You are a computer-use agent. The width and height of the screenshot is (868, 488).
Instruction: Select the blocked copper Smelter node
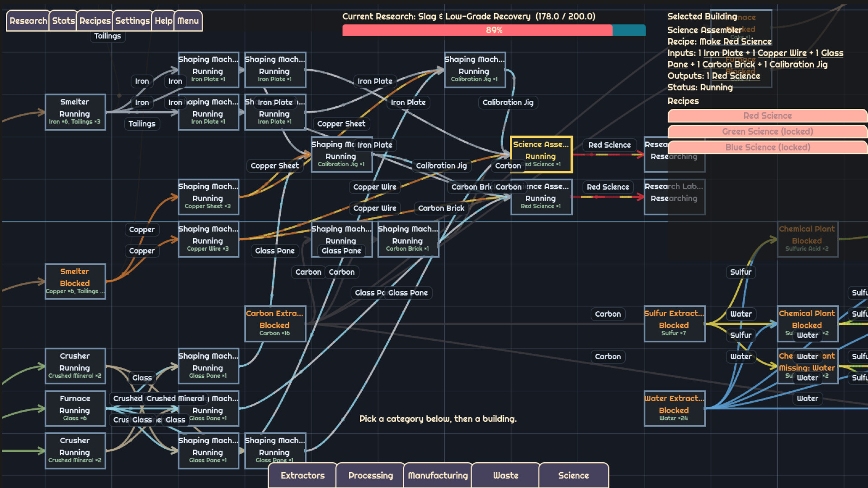click(x=75, y=282)
